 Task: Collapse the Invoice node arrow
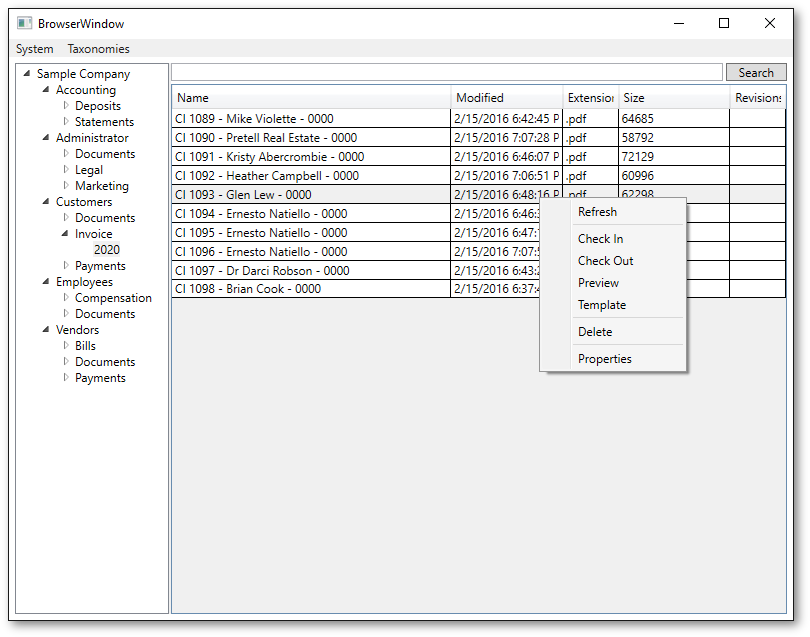tap(65, 234)
